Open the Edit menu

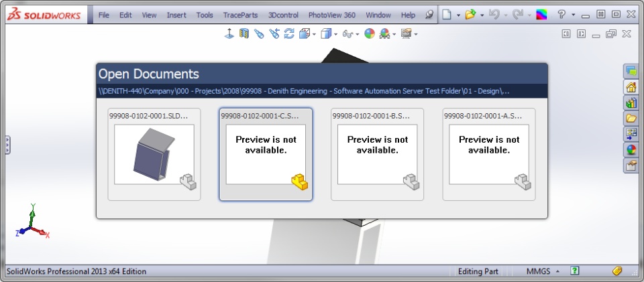coord(125,15)
